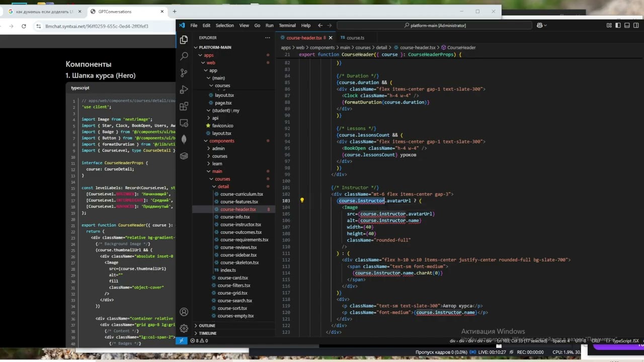
Task: Collapse the detail folder
Action: [x=223, y=187]
